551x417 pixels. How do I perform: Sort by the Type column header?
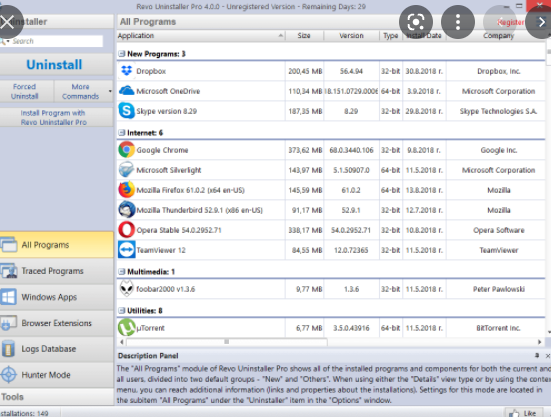coord(391,35)
